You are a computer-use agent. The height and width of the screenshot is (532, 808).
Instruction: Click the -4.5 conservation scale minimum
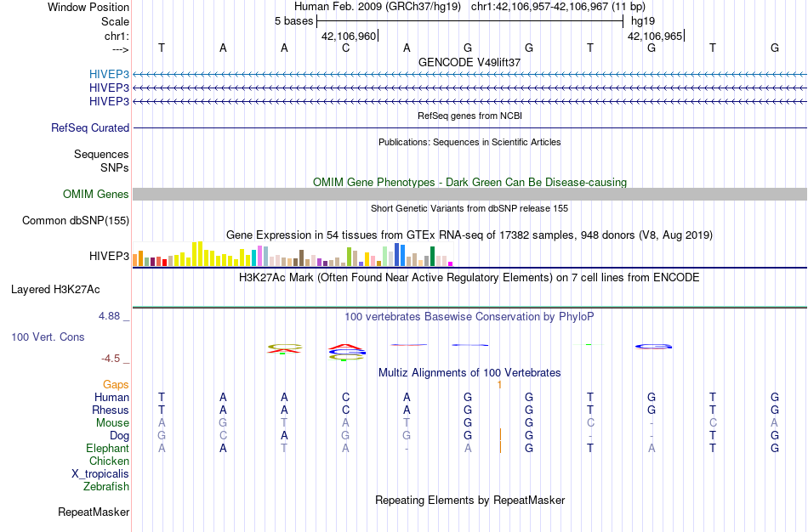click(x=111, y=359)
